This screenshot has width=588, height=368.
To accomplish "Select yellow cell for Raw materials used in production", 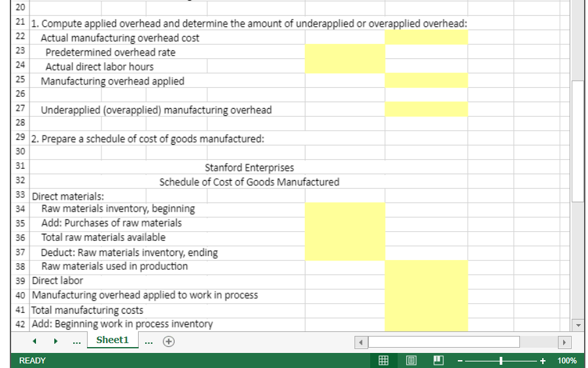I will point(426,268).
